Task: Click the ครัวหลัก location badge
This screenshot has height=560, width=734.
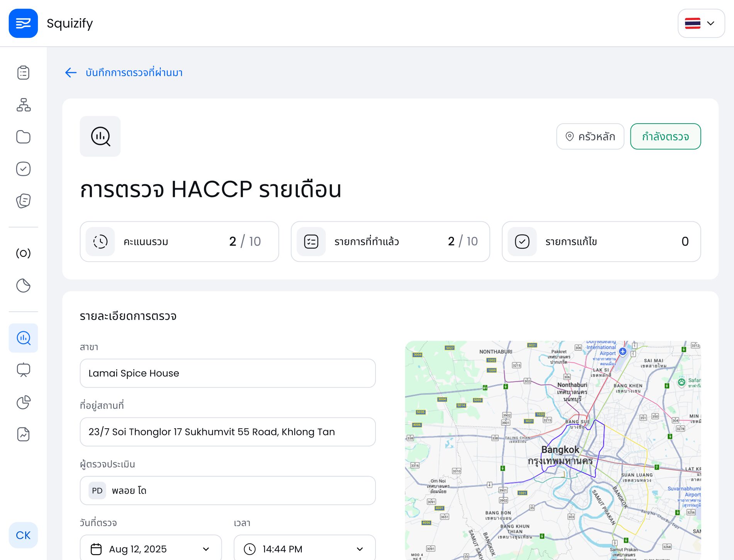Action: coord(591,136)
